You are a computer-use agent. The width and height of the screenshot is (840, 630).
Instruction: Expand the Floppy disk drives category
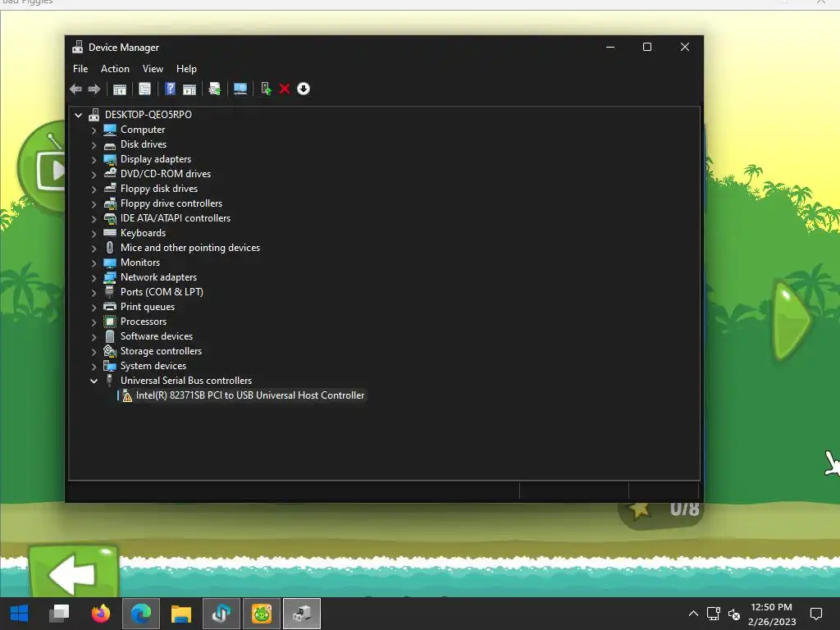click(94, 189)
